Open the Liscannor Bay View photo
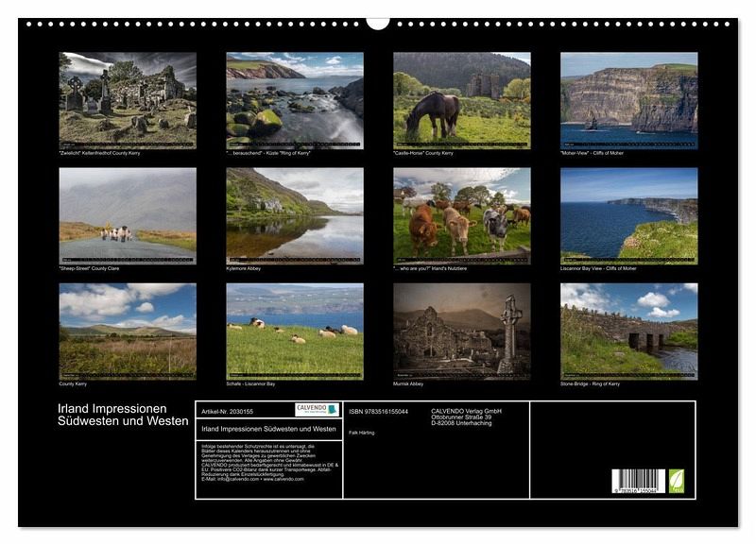The height and width of the screenshot is (545, 756). coord(628,215)
